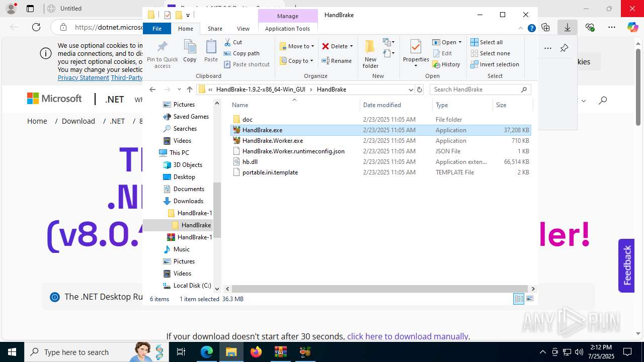Viewport: 644px width, 362px height.
Task: Open WinRAR from the taskbar
Action: [x=280, y=352]
